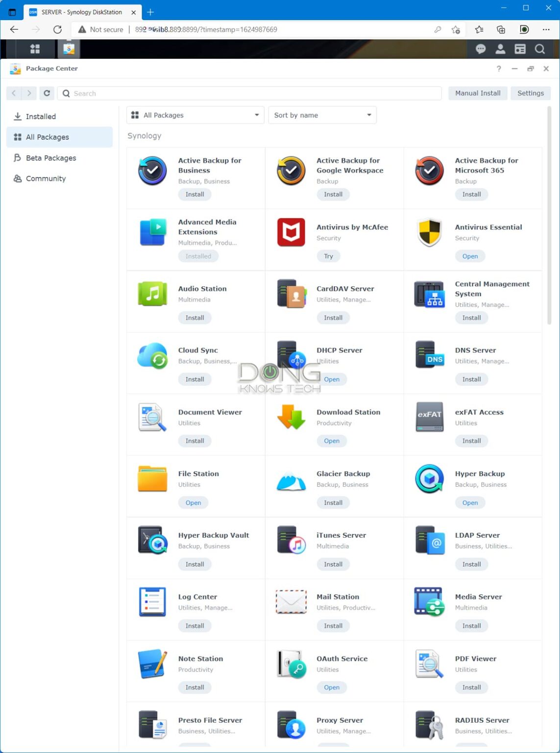Click the Note Station package icon
Screen dimensions: 560x753
coord(152,664)
